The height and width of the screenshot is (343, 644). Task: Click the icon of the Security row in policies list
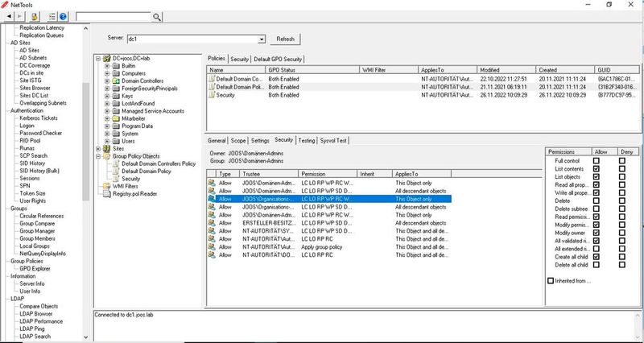[x=212, y=95]
